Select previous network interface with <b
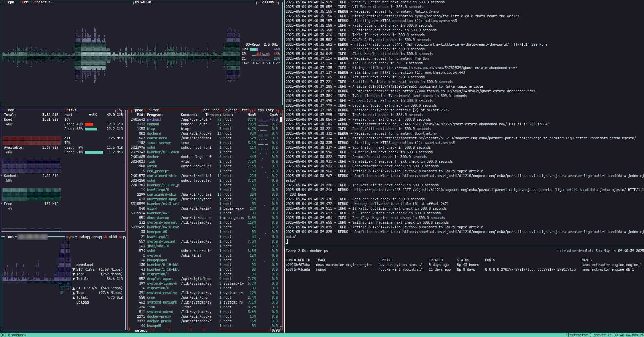 click(x=105, y=237)
